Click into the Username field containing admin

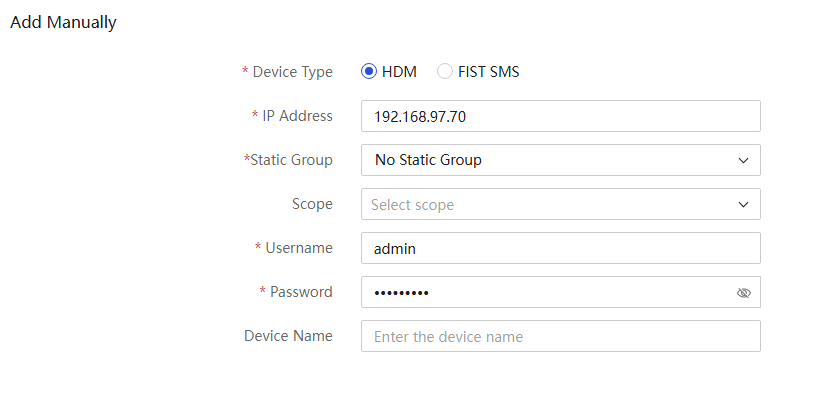[561, 248]
